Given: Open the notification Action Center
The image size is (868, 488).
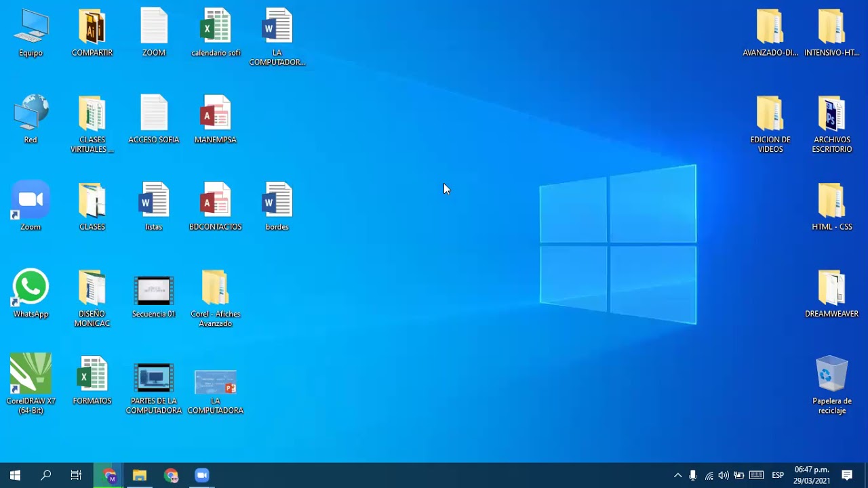Looking at the screenshot, I should coord(847,475).
